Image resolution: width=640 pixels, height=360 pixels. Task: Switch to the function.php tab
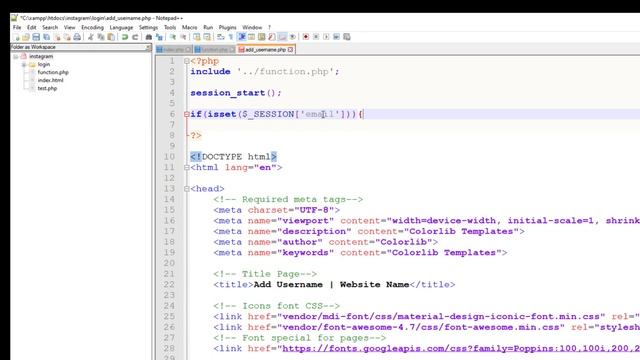coord(214,50)
